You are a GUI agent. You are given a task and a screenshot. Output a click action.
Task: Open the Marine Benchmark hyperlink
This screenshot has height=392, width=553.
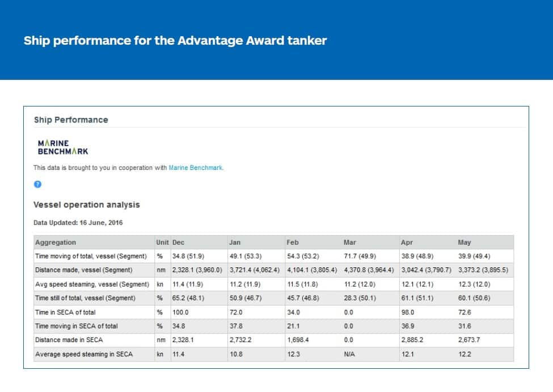[x=196, y=168]
